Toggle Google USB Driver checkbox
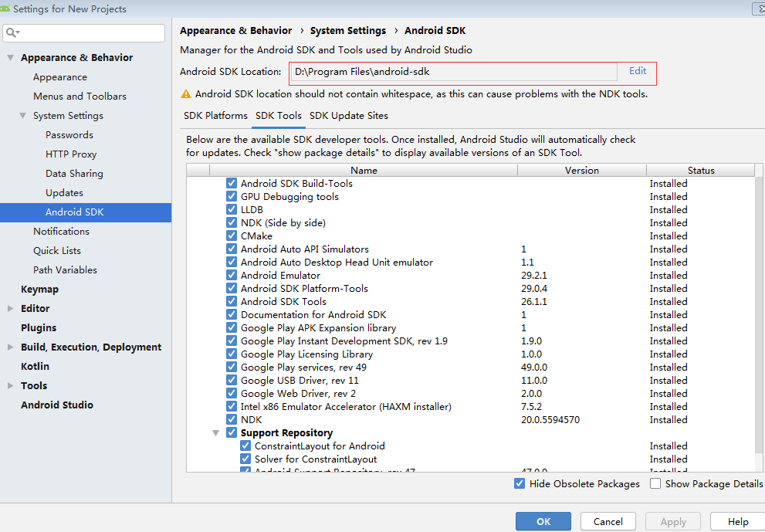 point(232,381)
